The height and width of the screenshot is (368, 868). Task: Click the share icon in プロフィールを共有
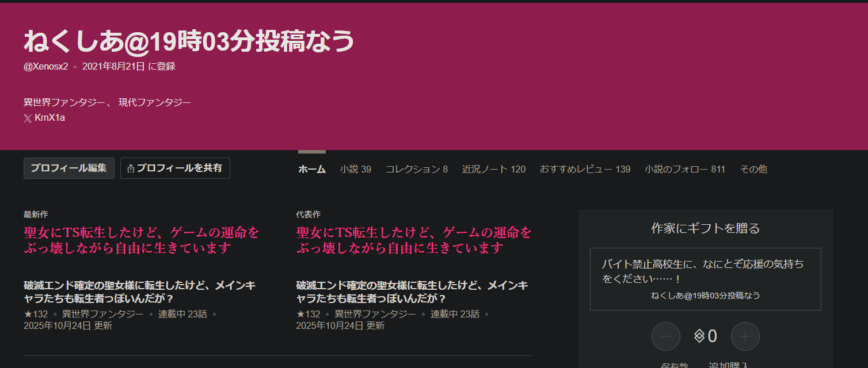[131, 168]
